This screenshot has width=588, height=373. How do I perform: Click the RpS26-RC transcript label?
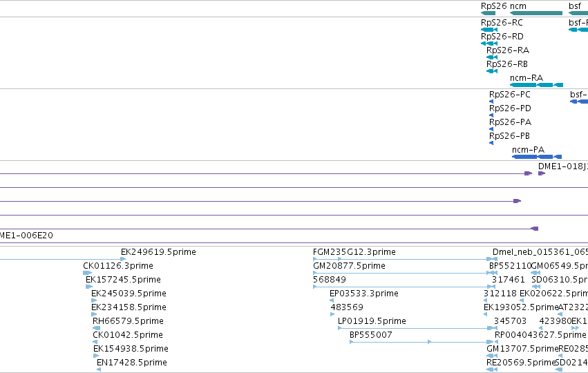click(x=502, y=23)
